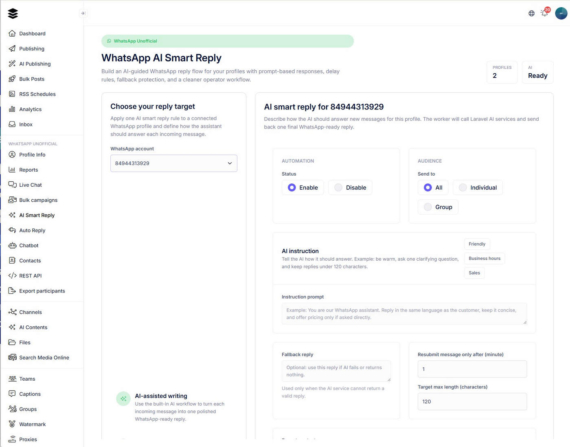
Task: Open the user avatar menu
Action: pos(561,13)
